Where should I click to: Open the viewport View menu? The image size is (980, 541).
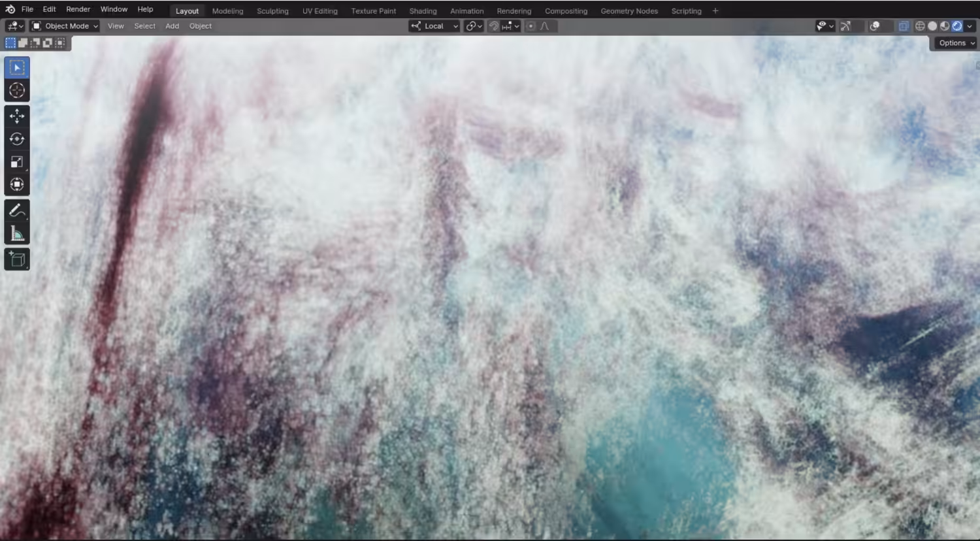(x=116, y=26)
